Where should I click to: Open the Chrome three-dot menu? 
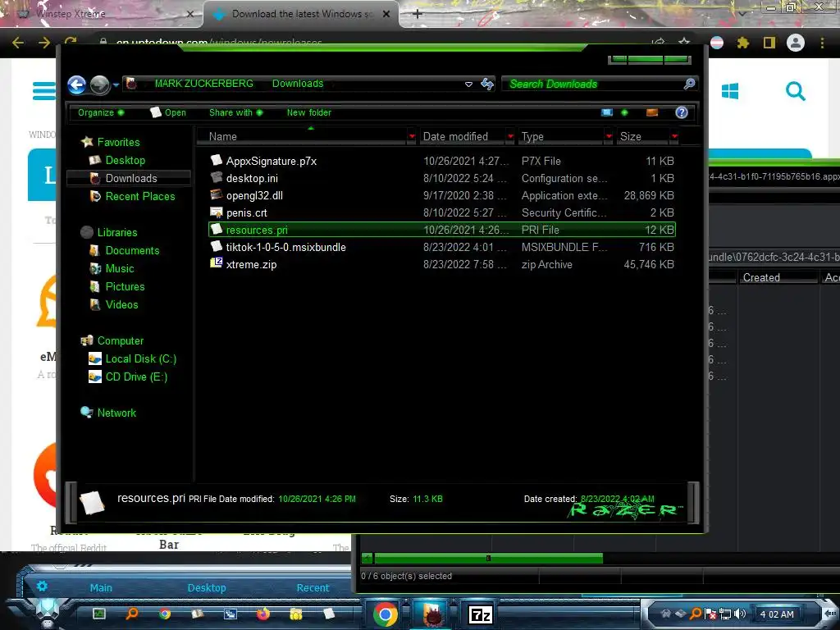822,43
